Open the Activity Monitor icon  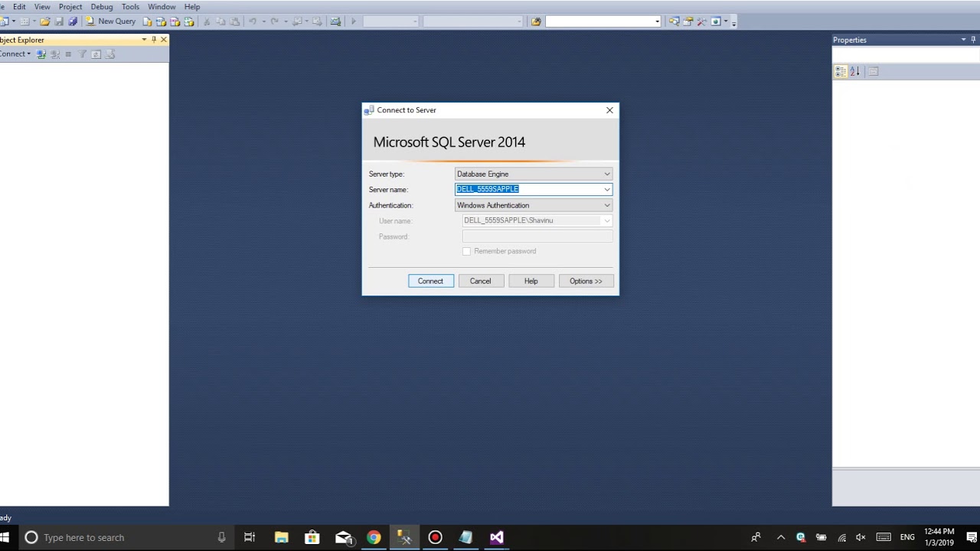335,21
